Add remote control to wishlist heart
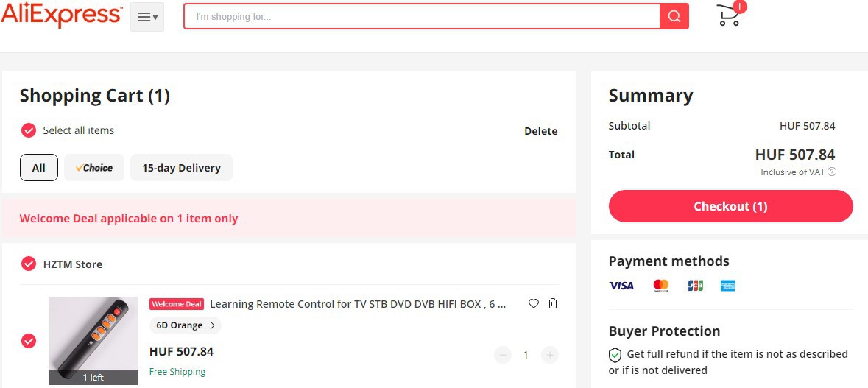 coord(534,303)
